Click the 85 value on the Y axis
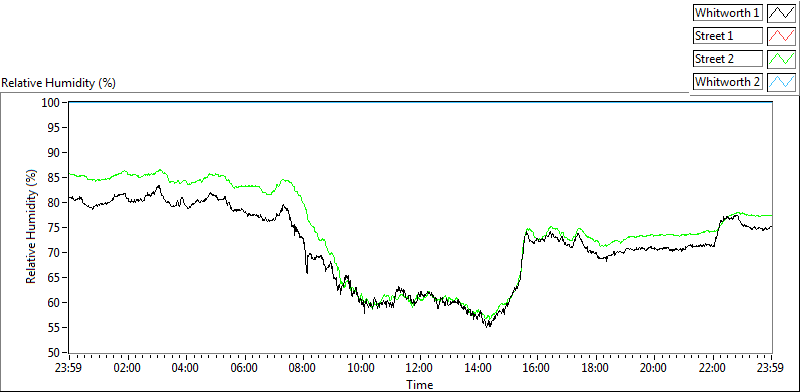 pos(54,178)
